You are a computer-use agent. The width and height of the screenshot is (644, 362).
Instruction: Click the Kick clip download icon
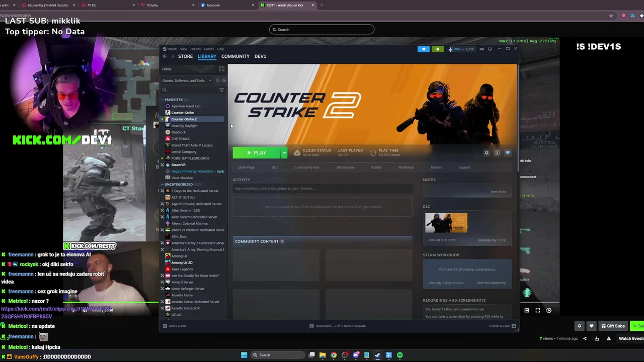click(x=597, y=338)
